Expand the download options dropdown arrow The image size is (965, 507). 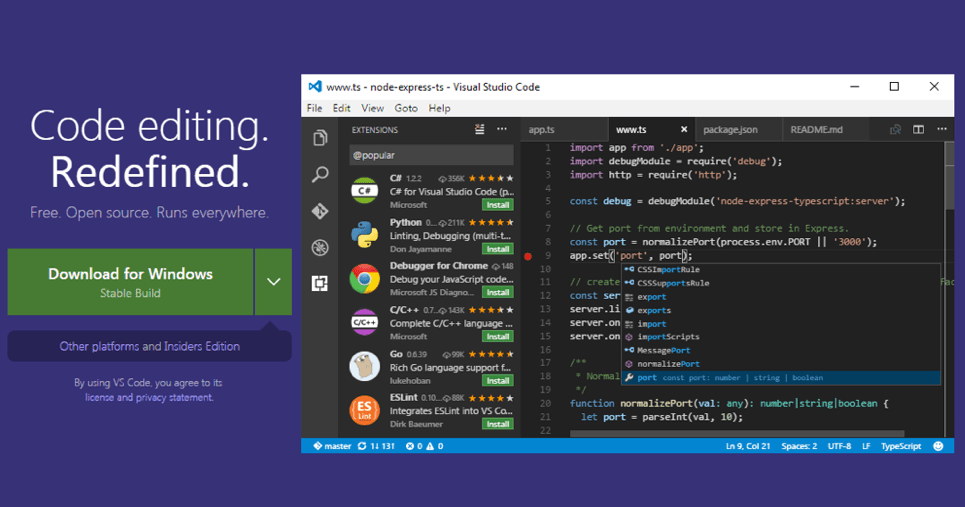(273, 282)
